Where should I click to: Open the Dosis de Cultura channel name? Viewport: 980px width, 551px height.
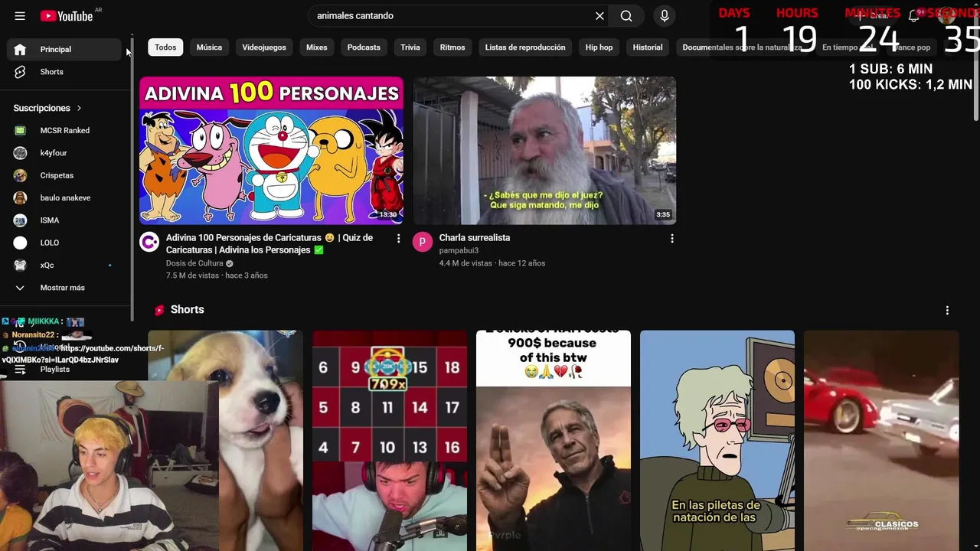pyautogui.click(x=194, y=263)
